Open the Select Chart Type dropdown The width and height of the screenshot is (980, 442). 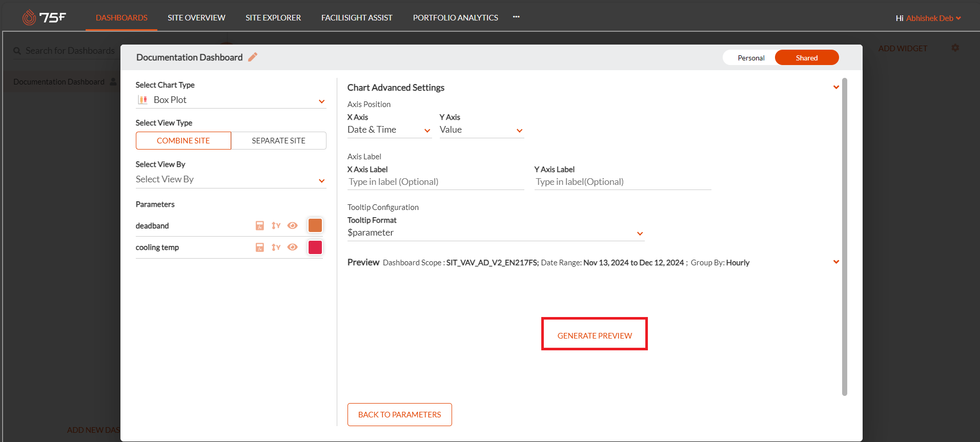[231, 100]
